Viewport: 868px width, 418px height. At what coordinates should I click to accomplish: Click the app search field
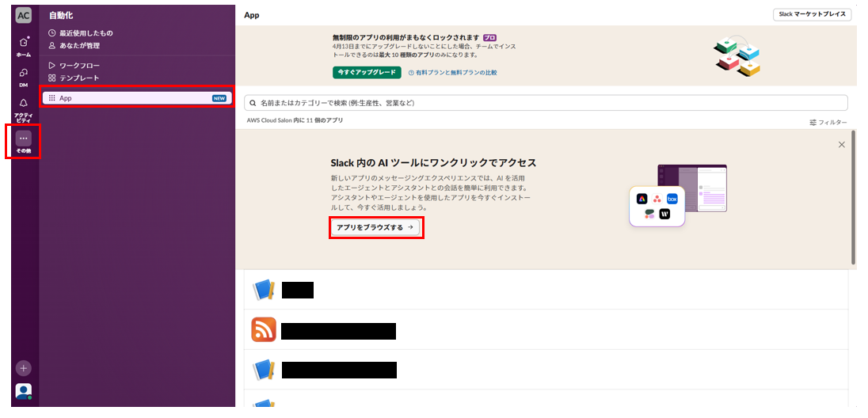(546, 103)
